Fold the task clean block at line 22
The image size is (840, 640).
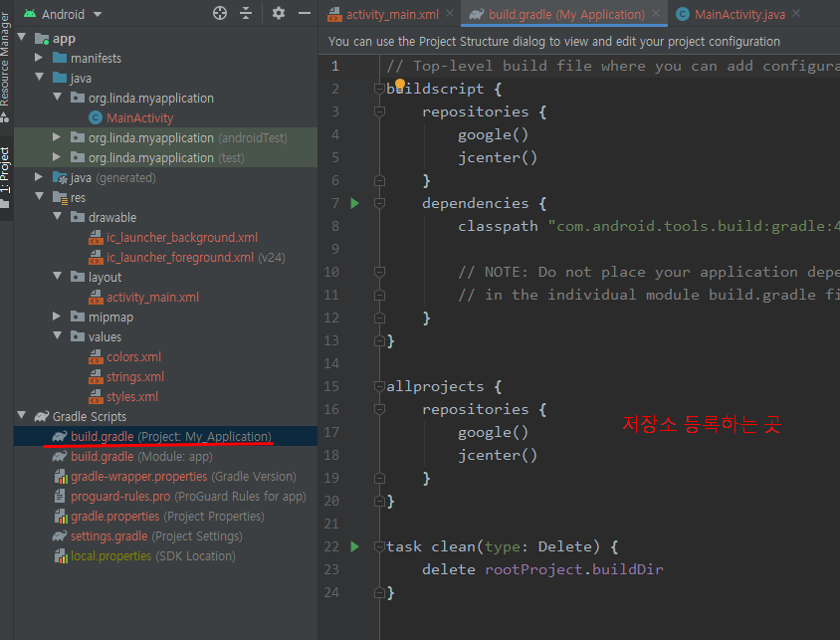379,546
